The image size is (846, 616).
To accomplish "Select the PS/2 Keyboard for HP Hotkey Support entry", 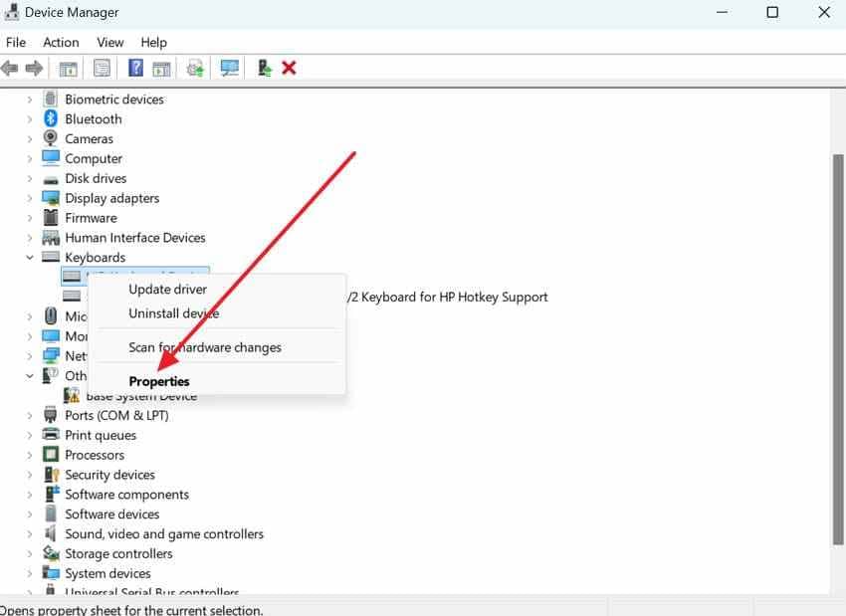I will click(x=446, y=297).
